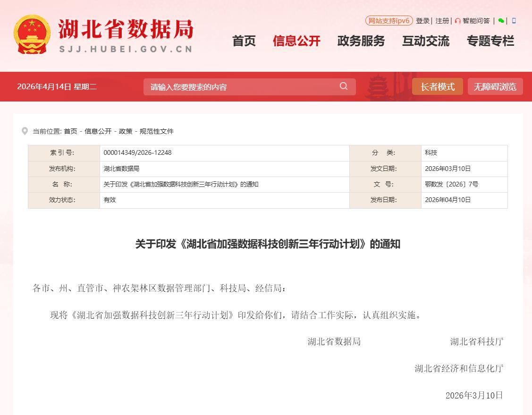Click the 登录 login link

coord(422,21)
